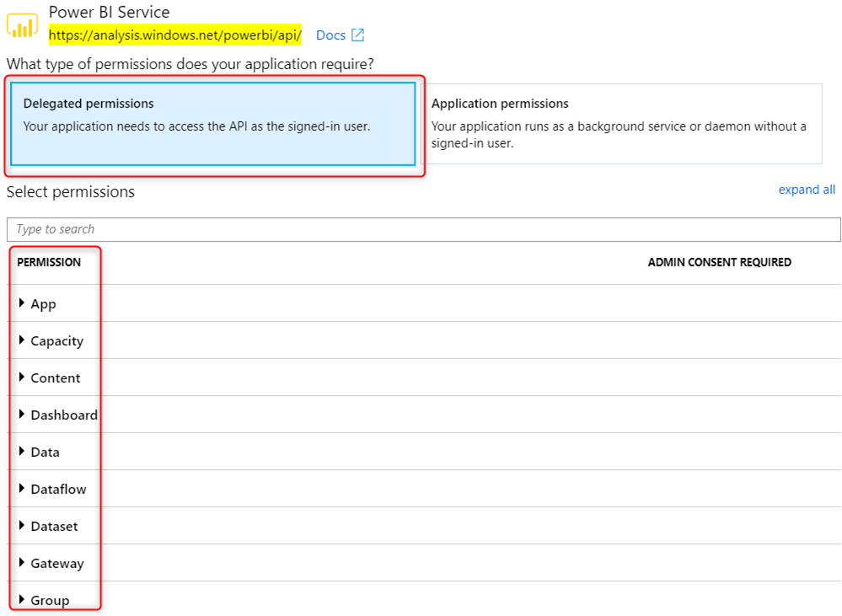The height and width of the screenshot is (616, 842).
Task: Select the Delegated permissions card
Action: click(213, 124)
